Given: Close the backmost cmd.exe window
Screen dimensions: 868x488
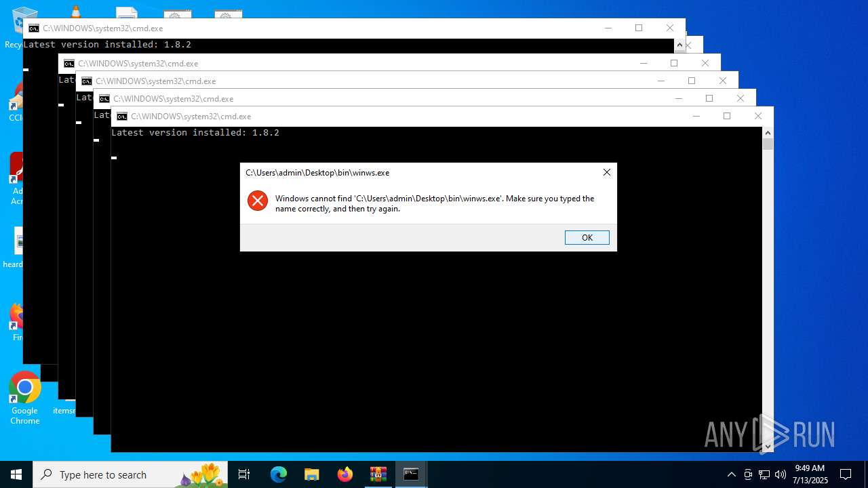Looking at the screenshot, I should [x=670, y=28].
